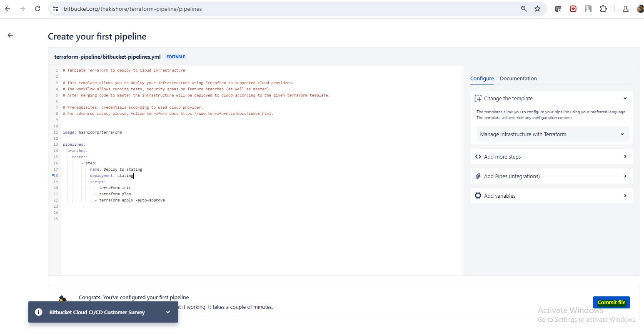Click the browser back arrow
This screenshot has width=644, height=333.
pos(7,9)
